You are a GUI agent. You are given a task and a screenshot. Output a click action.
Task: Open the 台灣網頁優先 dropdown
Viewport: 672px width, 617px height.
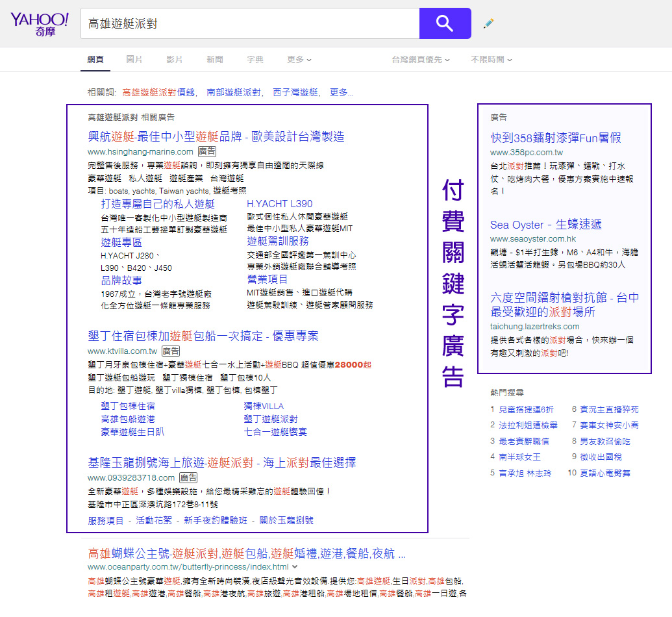click(421, 60)
